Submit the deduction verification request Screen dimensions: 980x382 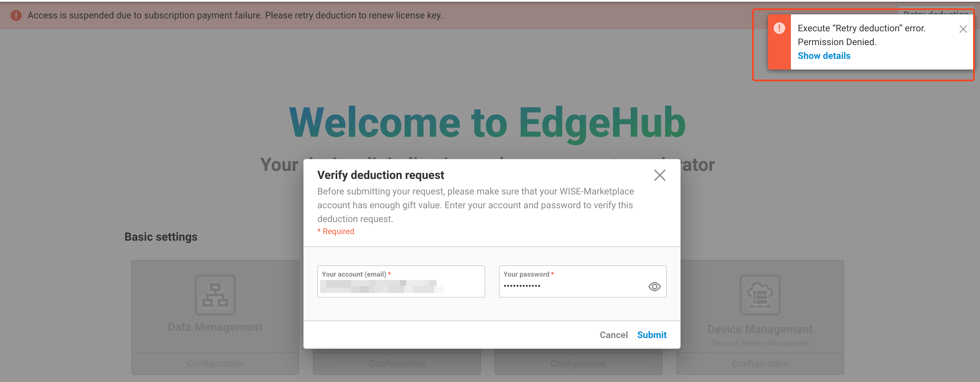[652, 335]
